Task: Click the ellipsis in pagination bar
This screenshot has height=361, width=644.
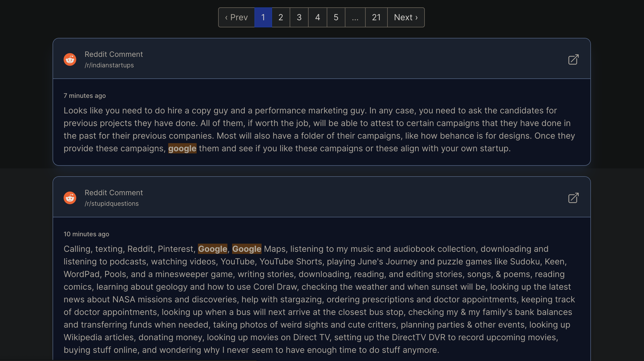Action: pyautogui.click(x=355, y=17)
